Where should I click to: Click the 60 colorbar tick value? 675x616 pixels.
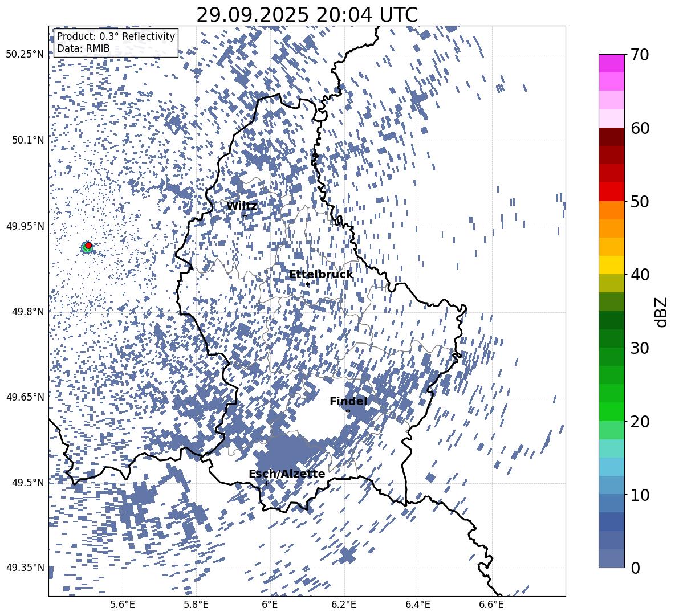[x=639, y=128]
